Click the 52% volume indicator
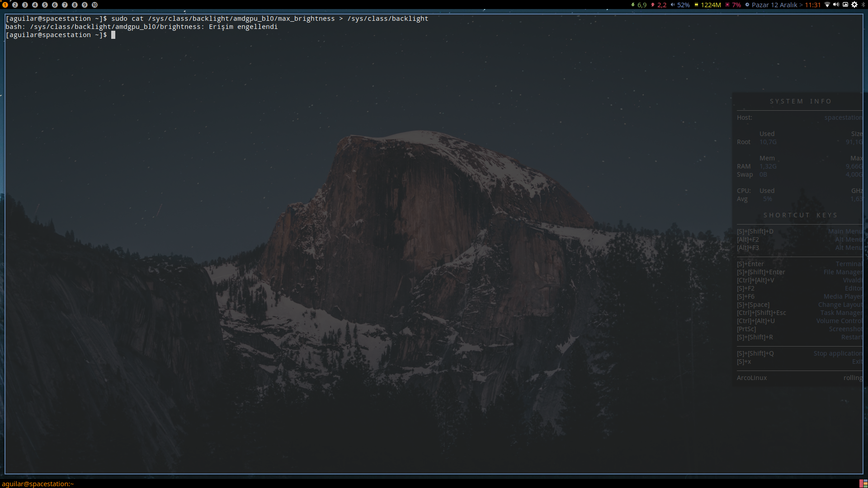Viewport: 868px width, 488px height. coord(683,5)
